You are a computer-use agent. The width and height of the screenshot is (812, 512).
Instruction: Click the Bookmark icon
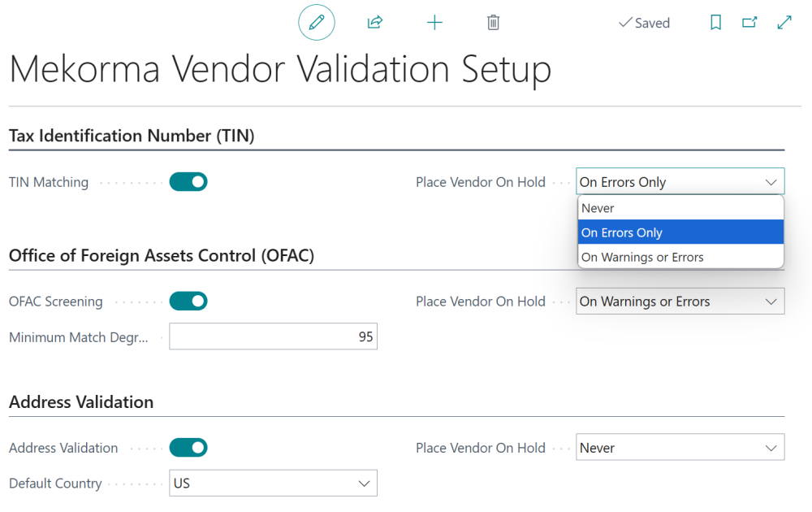coord(715,22)
